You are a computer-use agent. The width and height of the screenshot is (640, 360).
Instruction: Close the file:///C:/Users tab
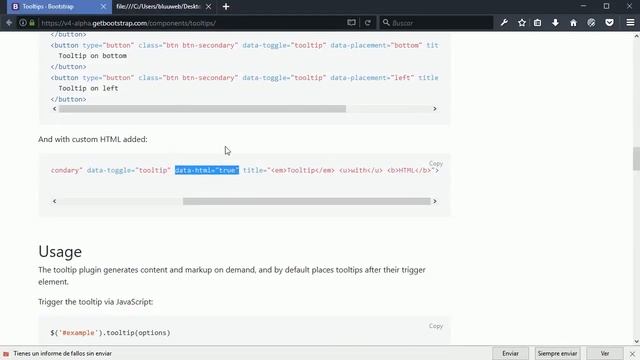click(209, 7)
